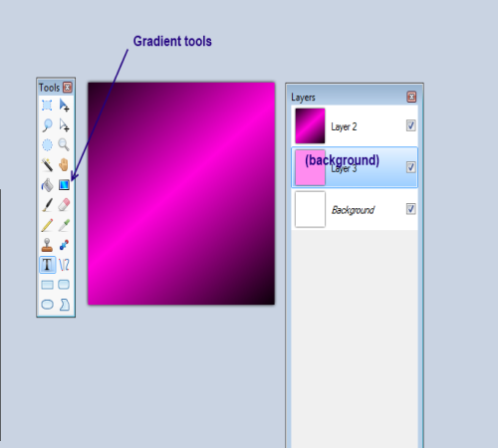Click the Layer 2 gradient thumbnail
The image size is (498, 448).
[310, 125]
